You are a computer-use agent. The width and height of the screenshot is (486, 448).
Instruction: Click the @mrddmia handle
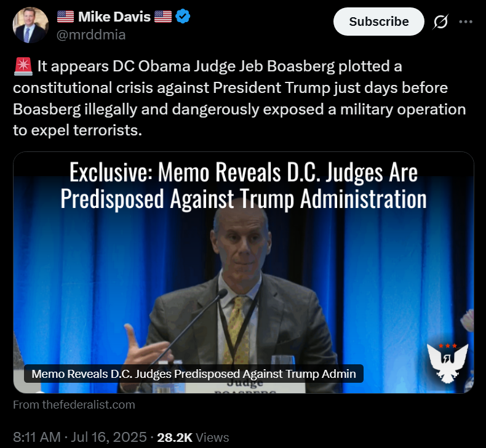(91, 34)
